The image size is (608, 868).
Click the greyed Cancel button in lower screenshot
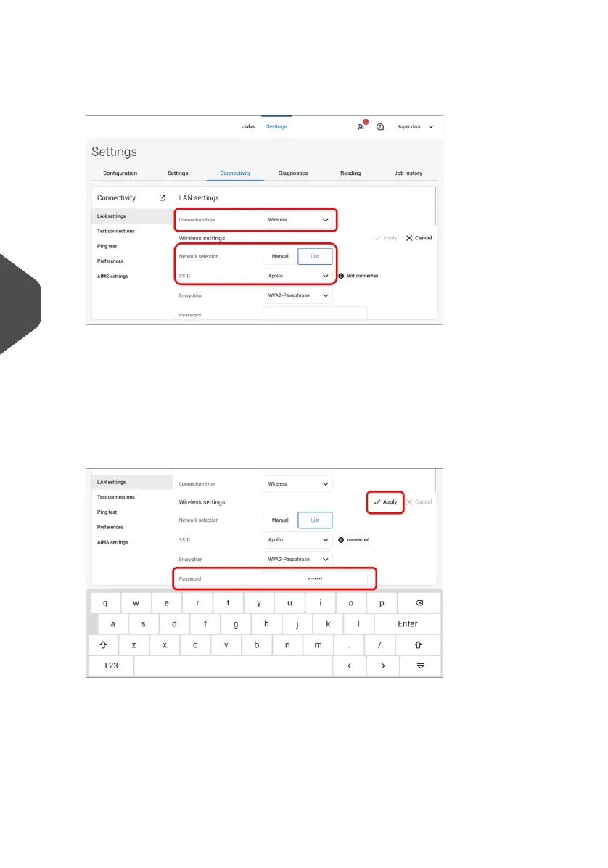[419, 502]
